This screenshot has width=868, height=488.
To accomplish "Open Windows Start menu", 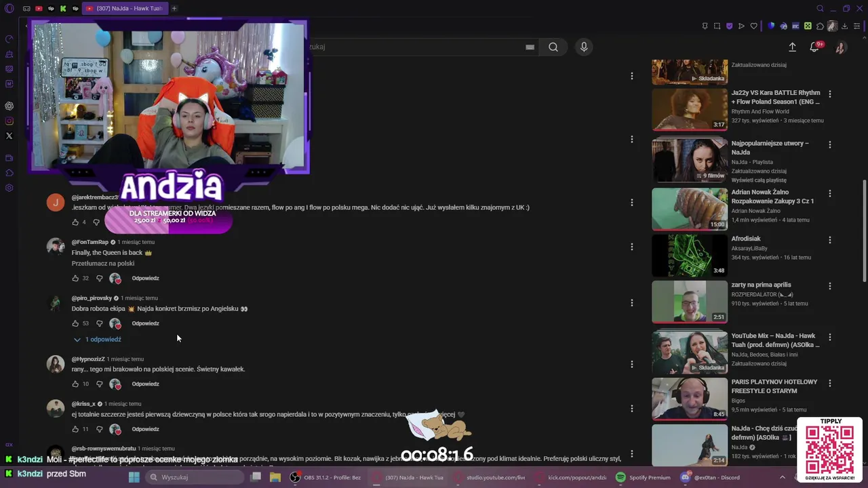I will (x=134, y=477).
